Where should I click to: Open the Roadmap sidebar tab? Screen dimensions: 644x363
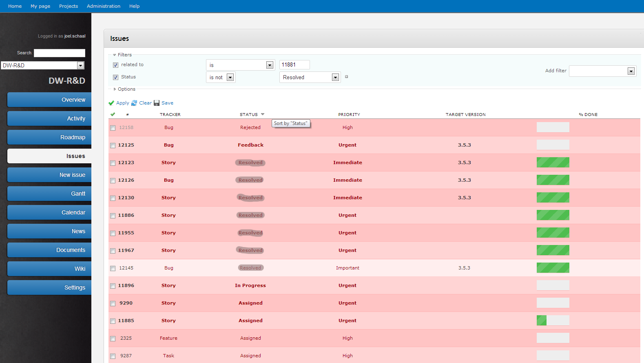pyautogui.click(x=49, y=137)
